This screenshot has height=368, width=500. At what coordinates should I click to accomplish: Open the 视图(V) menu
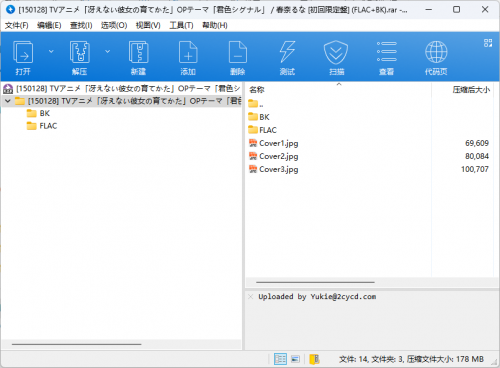pos(148,25)
